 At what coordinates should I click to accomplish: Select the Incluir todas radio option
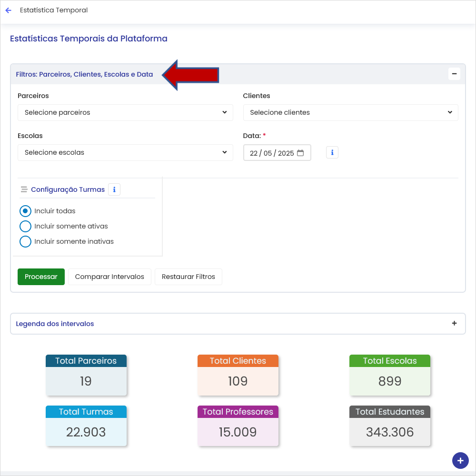click(25, 211)
